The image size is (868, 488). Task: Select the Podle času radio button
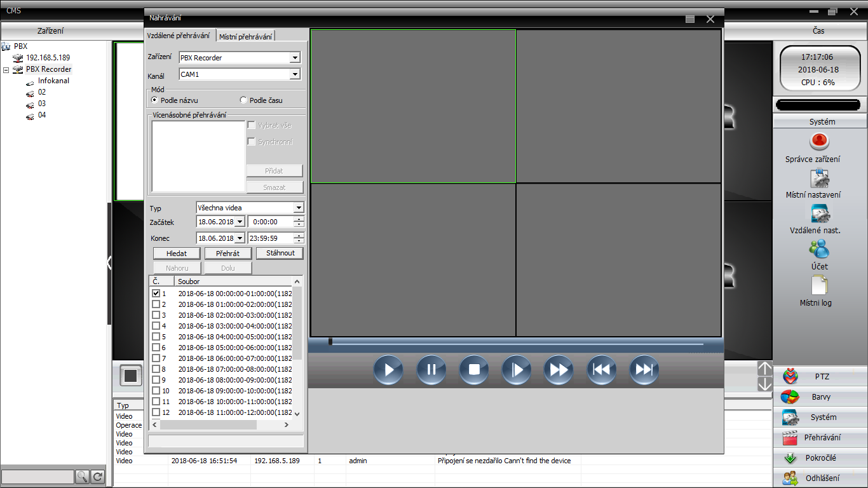[243, 100]
